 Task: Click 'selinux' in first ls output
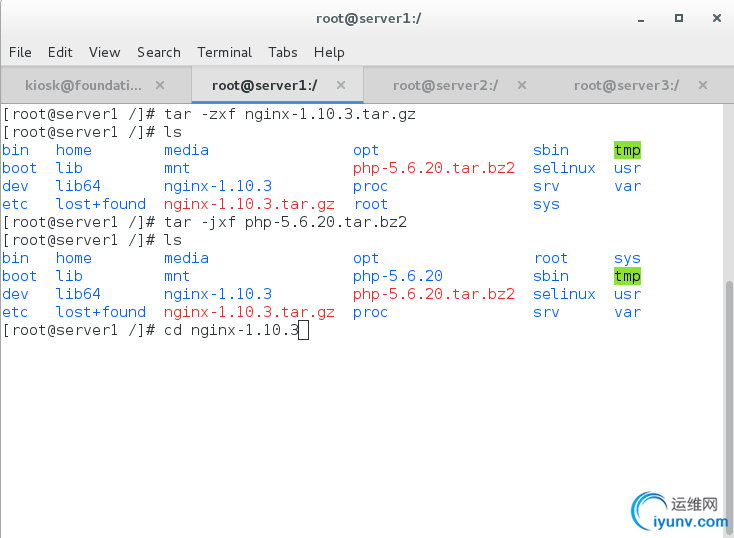click(x=564, y=168)
